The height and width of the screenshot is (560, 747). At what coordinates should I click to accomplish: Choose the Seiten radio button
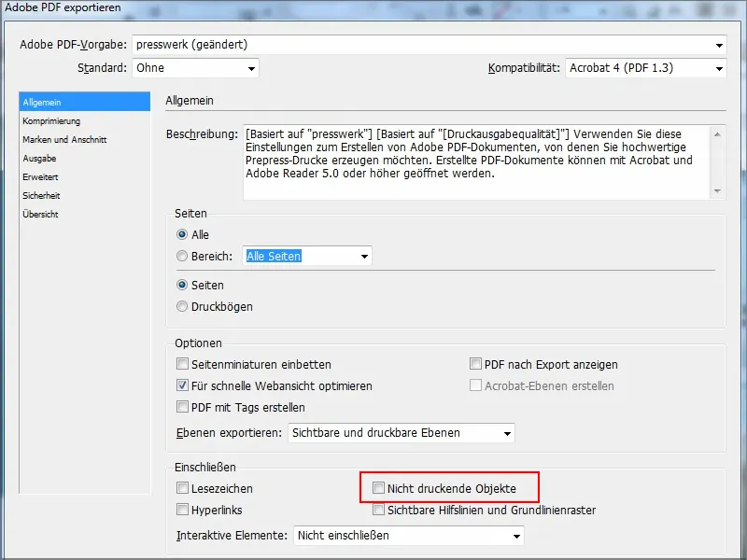pyautogui.click(x=182, y=286)
